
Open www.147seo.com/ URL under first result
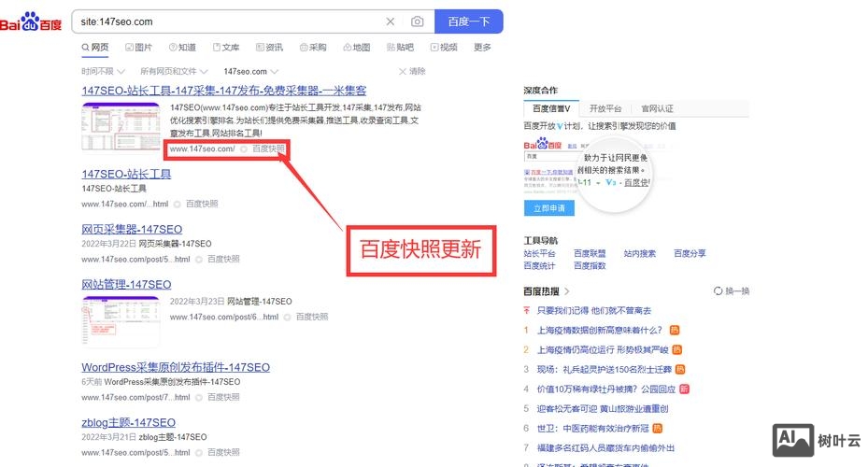coord(202,149)
